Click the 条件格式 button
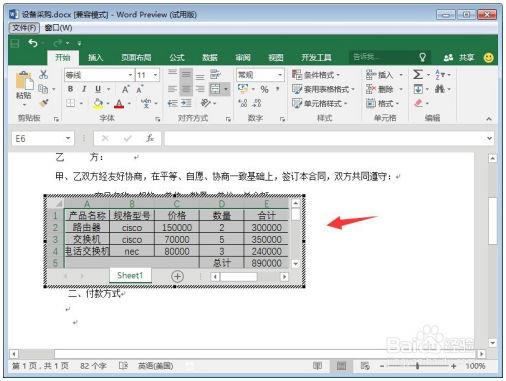 (x=315, y=75)
